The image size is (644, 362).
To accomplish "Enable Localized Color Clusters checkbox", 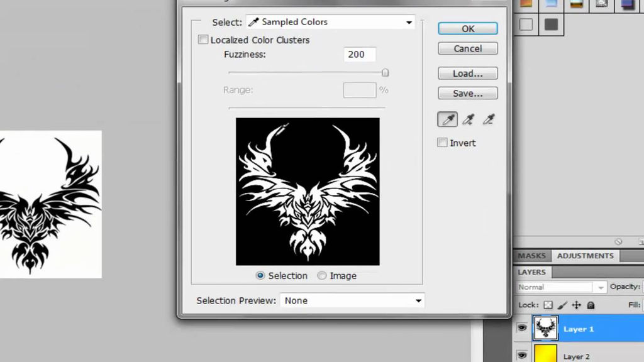I will [203, 40].
